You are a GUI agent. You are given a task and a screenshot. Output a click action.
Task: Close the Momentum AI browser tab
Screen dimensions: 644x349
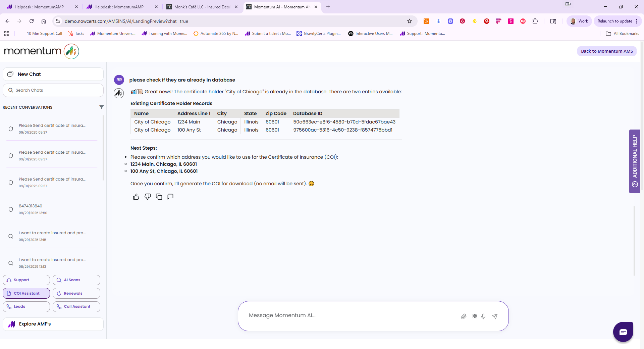click(x=316, y=7)
